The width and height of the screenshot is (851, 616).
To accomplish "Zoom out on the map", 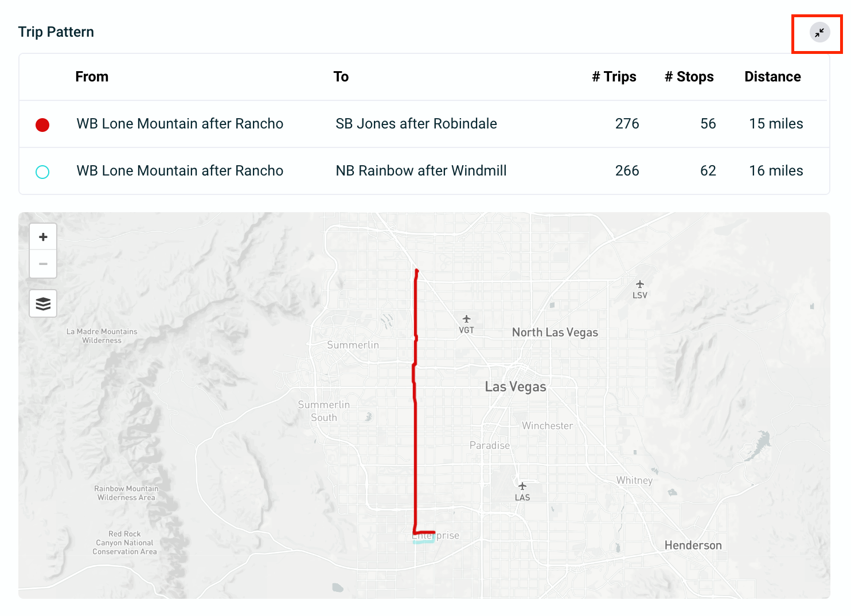I will (43, 264).
